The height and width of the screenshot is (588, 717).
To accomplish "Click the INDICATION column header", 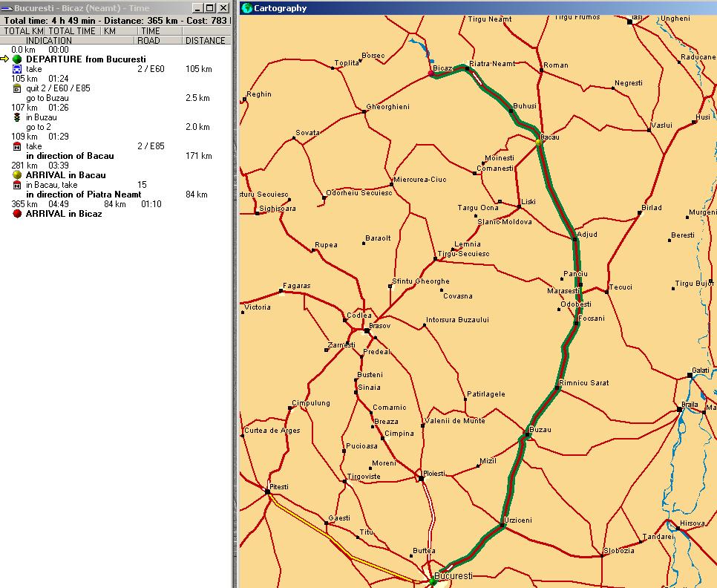I will tap(49, 41).
